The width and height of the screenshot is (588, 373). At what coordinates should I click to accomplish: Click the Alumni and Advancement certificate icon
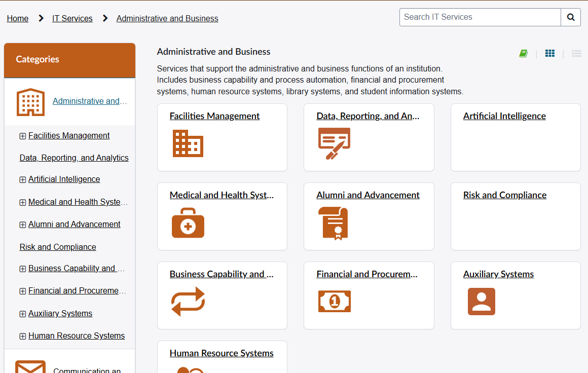click(x=333, y=223)
